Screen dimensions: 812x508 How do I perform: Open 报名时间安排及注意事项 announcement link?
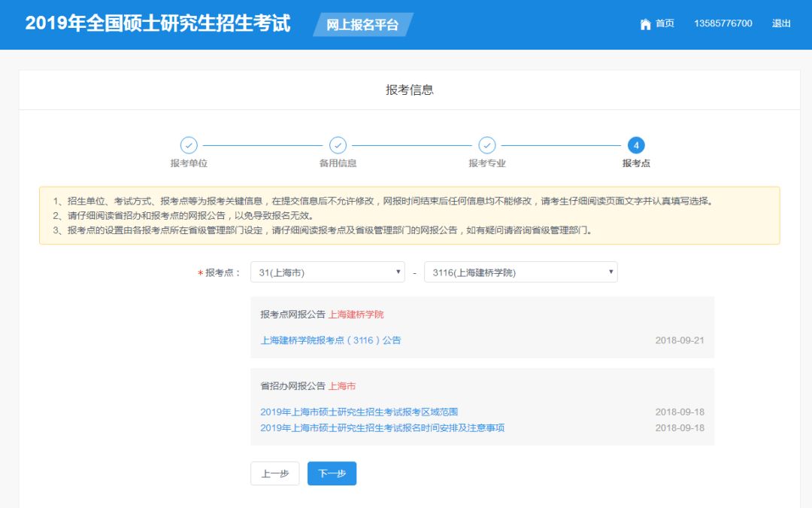[382, 427]
